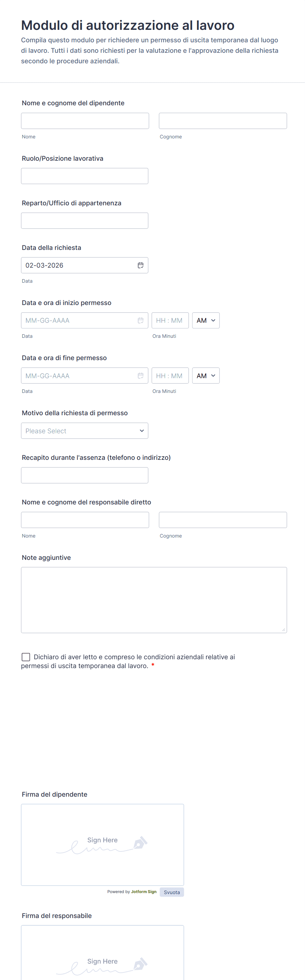Focus the Ruolo/Posizione lavorativa field
Image resolution: width=305 pixels, height=980 pixels.
pos(84,176)
